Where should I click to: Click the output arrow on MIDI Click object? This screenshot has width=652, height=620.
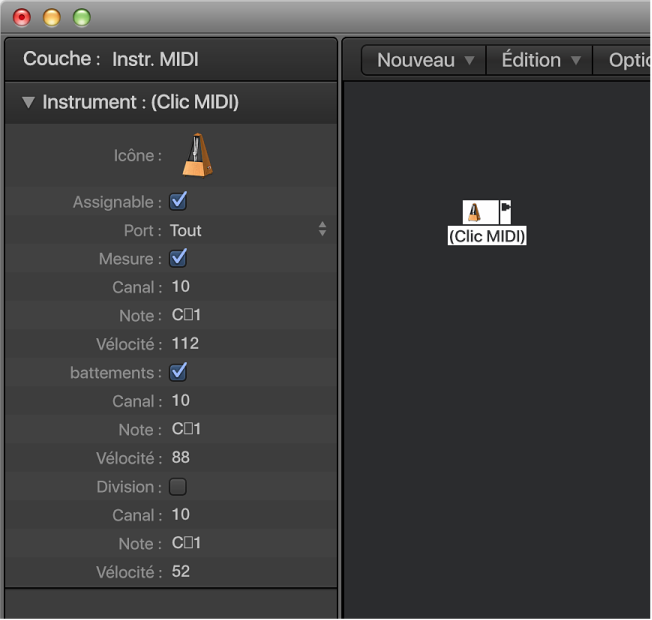pos(505,210)
